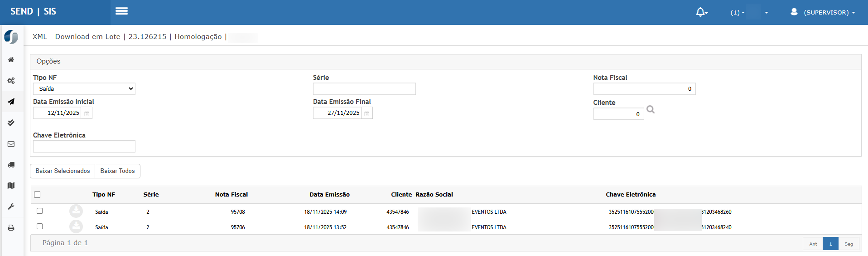
Task: Click the envelope icon in sidebar
Action: click(11, 144)
